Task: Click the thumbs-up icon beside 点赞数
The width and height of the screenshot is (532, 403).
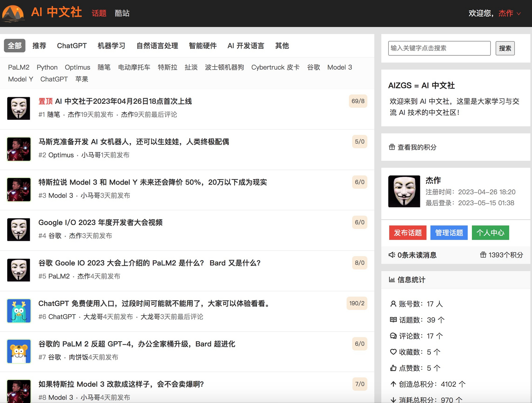Action: point(393,368)
